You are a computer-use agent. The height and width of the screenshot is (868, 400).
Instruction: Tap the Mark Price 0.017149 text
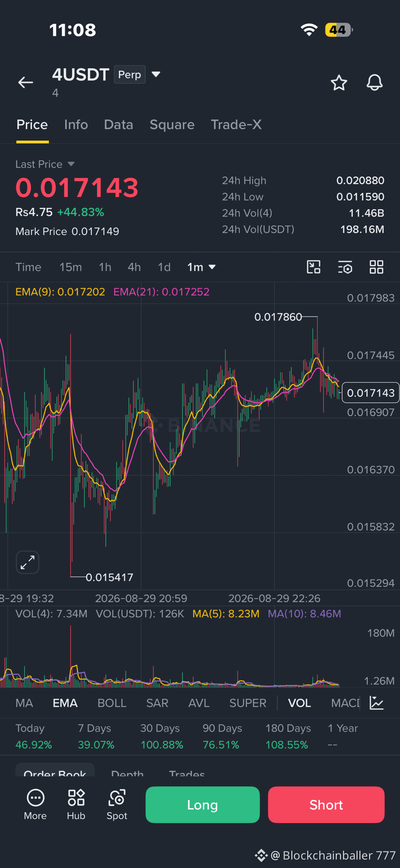pyautogui.click(x=67, y=231)
